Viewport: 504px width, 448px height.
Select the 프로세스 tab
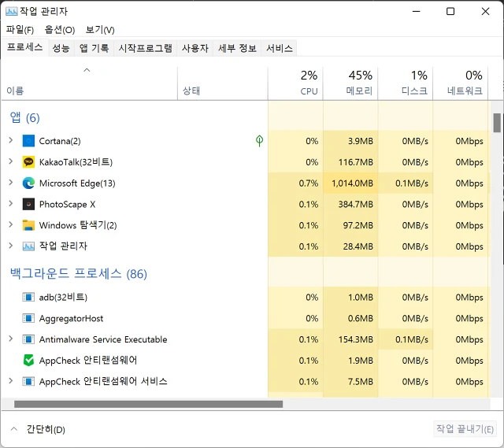[x=24, y=47]
